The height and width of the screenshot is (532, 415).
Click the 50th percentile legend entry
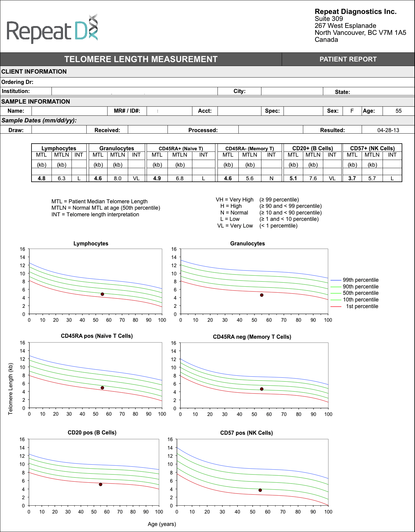pyautogui.click(x=360, y=293)
